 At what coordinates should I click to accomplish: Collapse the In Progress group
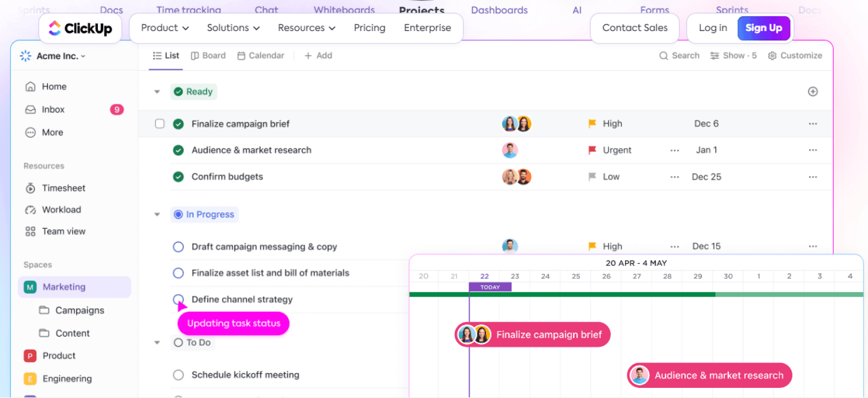157,215
